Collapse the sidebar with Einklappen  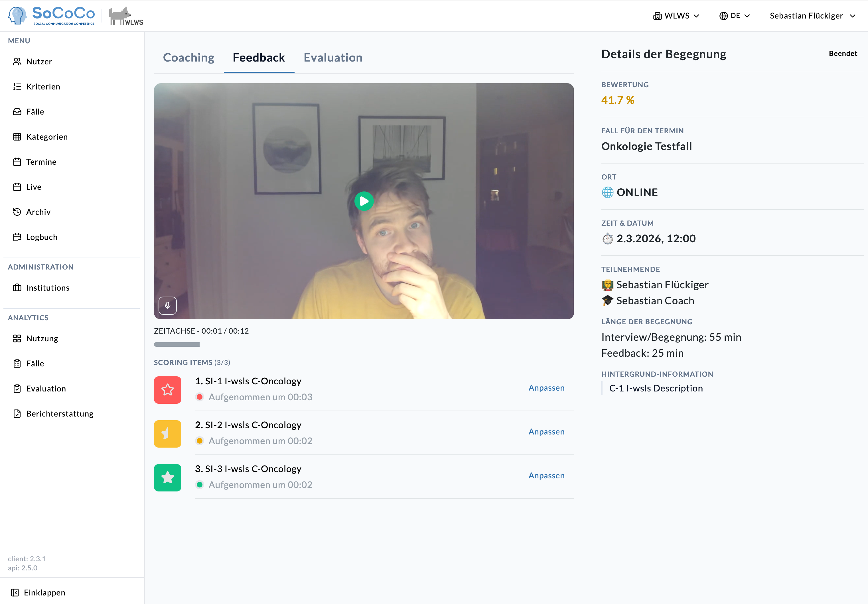tap(44, 592)
